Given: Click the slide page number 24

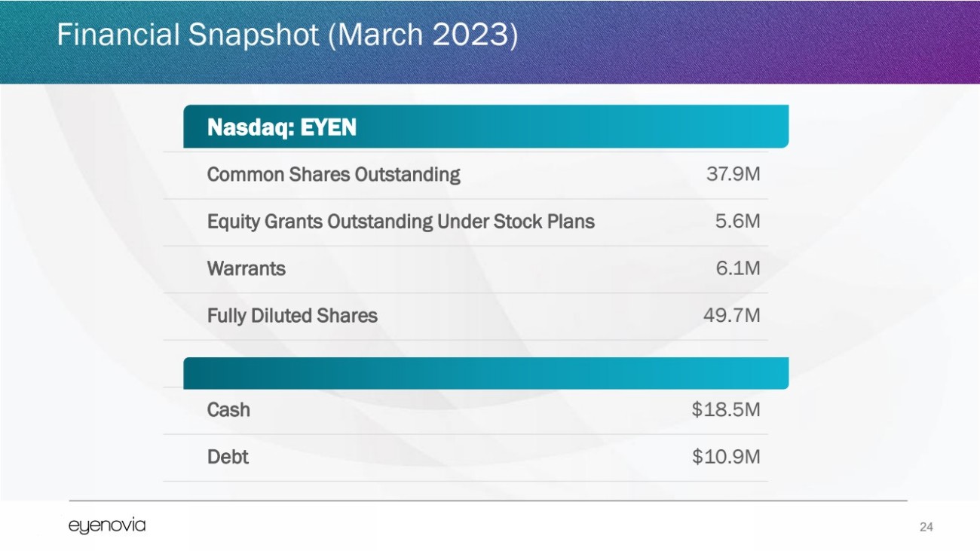Looking at the screenshot, I should 926,527.
